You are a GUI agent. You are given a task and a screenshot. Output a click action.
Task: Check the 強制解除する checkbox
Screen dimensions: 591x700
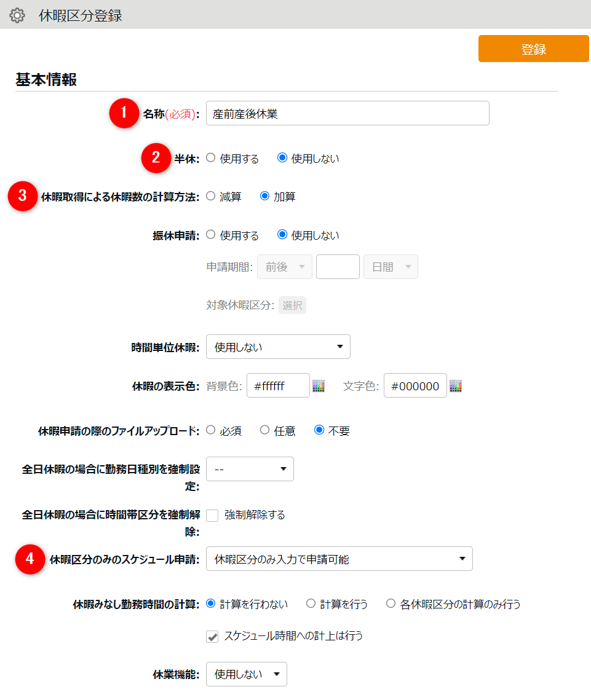(212, 516)
